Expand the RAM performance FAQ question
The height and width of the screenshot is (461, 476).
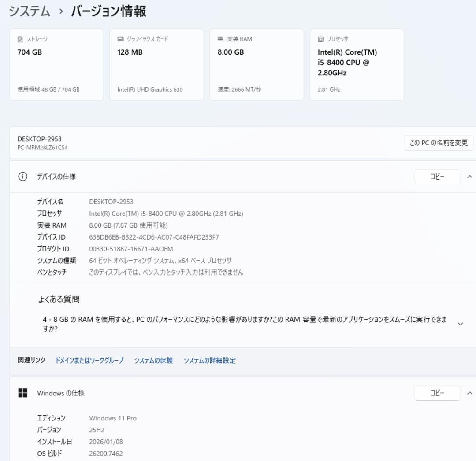pos(460,323)
